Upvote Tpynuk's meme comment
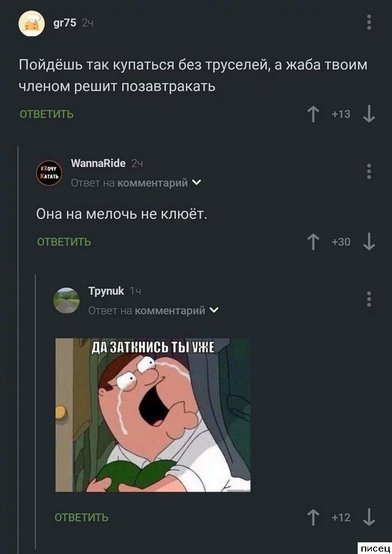The width and height of the screenshot is (392, 554). tap(313, 518)
